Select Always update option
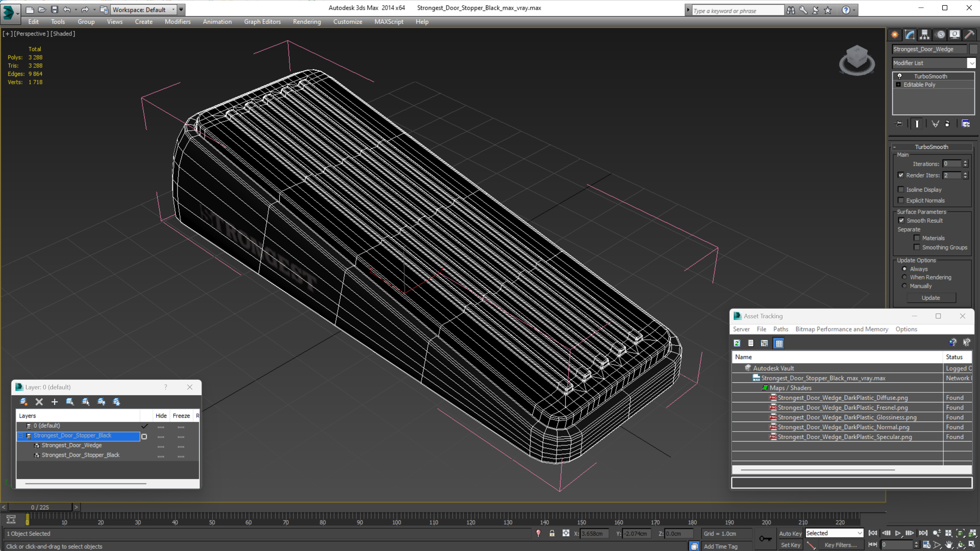Image resolution: width=980 pixels, height=551 pixels. point(905,269)
